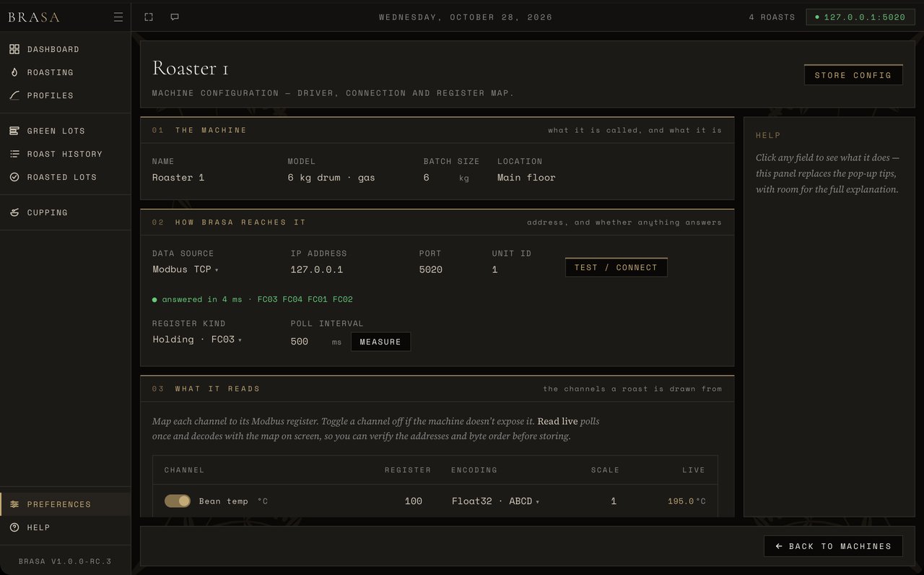The height and width of the screenshot is (575, 924).
Task: Click the 02 HOW BRASA REACHES IT header
Action: click(x=229, y=222)
